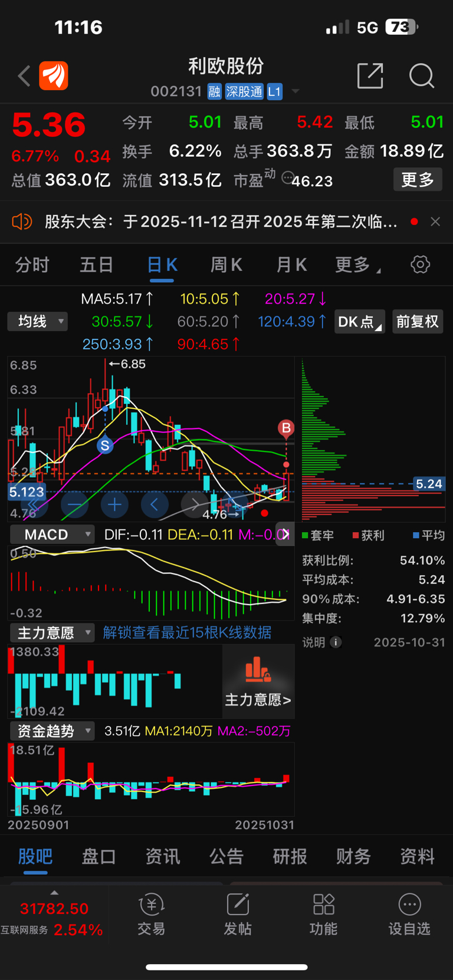Screen dimensions: 453x980
Task: Open the 均线 indicator dropdown
Action: (x=38, y=321)
